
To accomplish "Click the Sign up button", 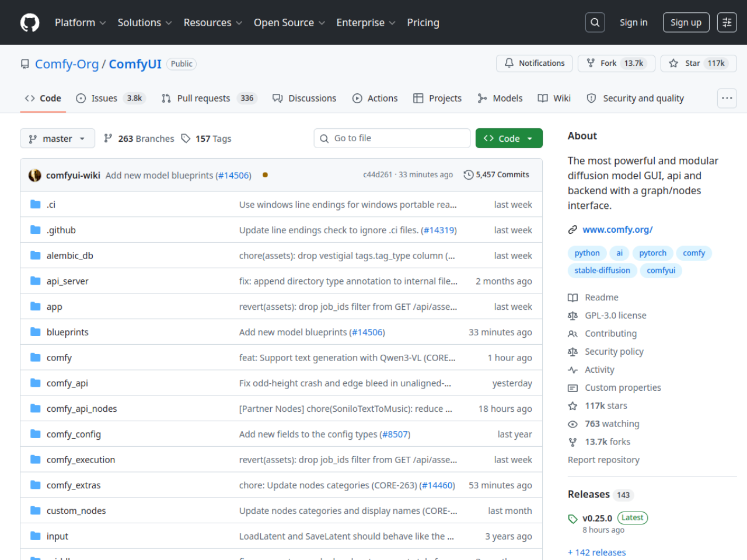I will (686, 23).
